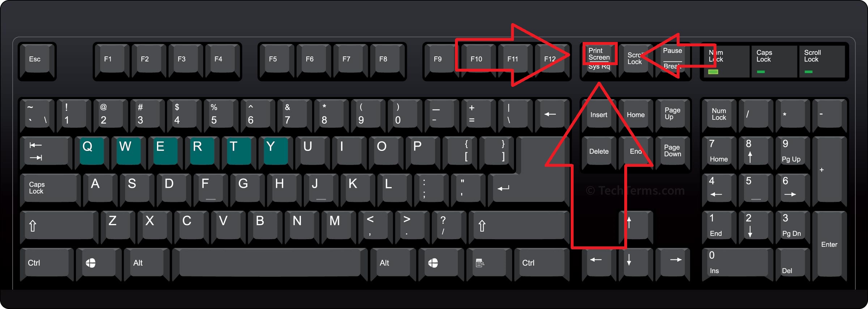Click the Page Up key
The image size is (868, 309).
(673, 115)
